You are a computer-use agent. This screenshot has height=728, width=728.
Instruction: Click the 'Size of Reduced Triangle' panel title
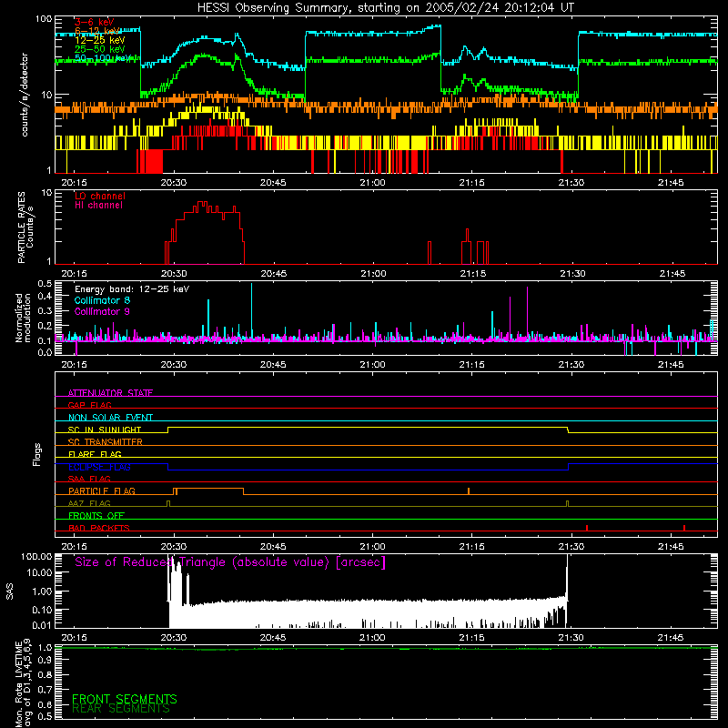230,562
